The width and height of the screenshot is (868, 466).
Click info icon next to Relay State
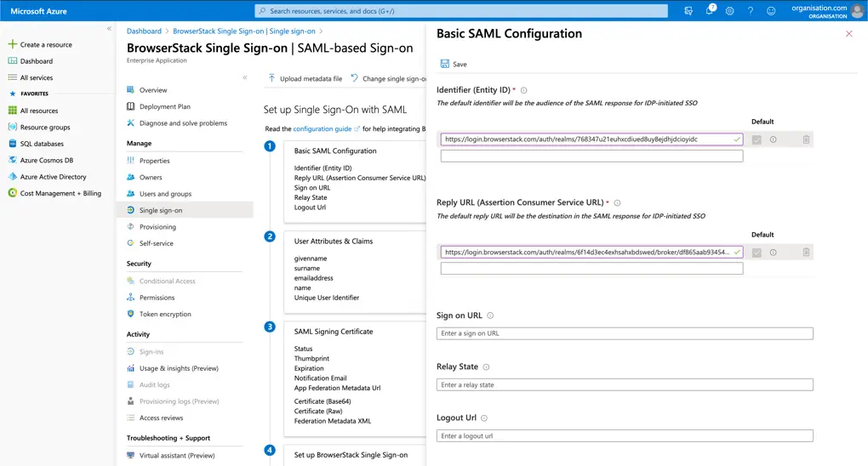tap(486, 367)
